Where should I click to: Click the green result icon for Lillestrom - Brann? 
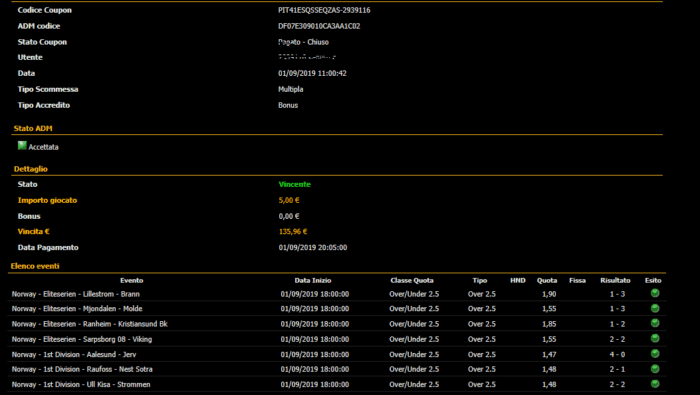(x=655, y=293)
